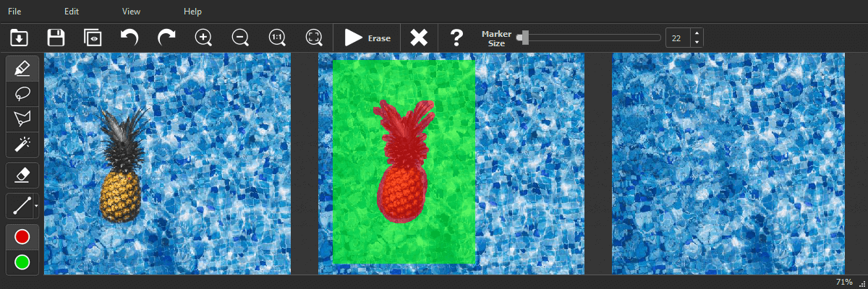Increase marker size with the up arrow
Viewport: 868px width, 289px height.
point(697,33)
